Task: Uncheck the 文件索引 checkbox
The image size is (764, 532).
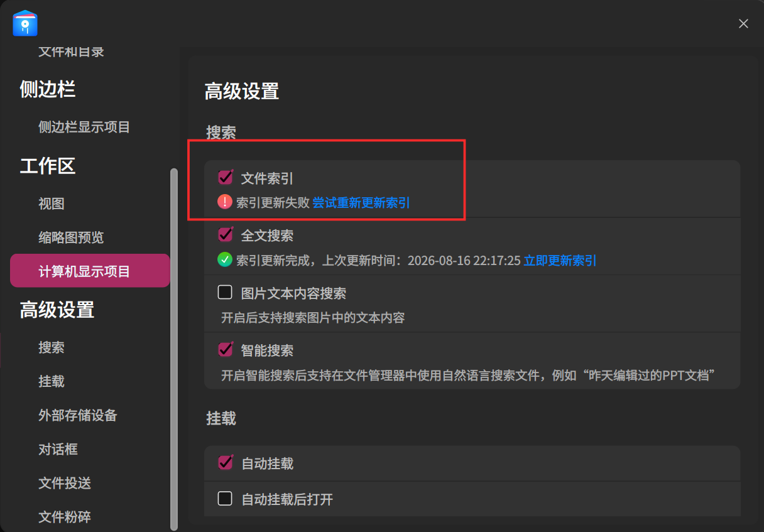Action: click(225, 178)
